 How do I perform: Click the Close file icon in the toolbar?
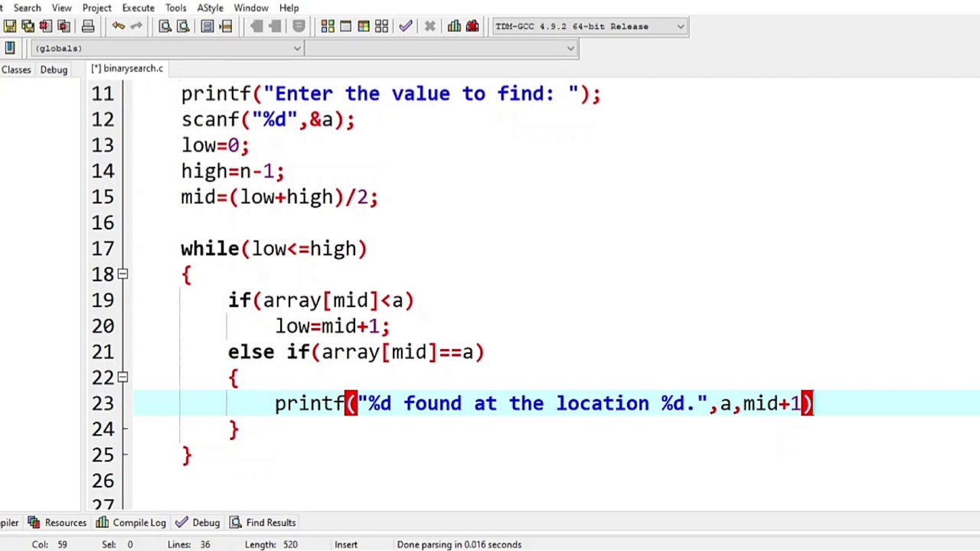45,26
